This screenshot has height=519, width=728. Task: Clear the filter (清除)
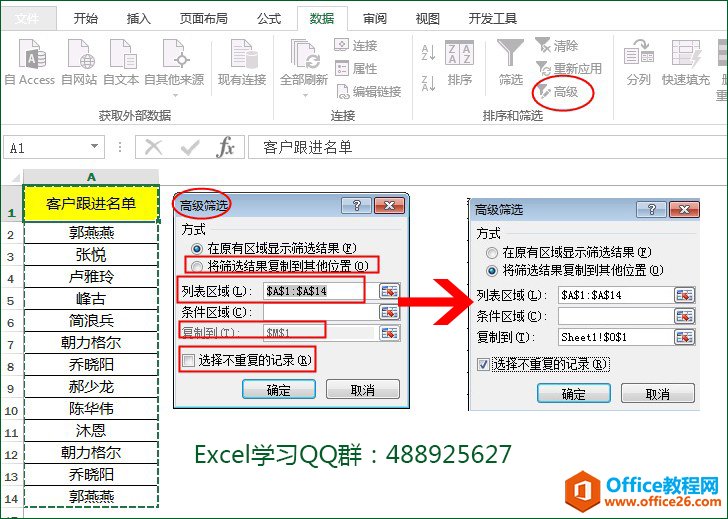click(x=557, y=45)
